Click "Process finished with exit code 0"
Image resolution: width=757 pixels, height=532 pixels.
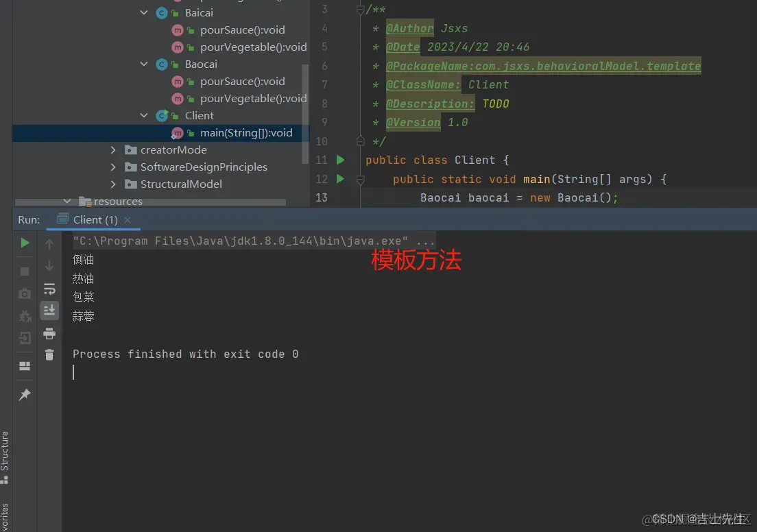(185, 354)
